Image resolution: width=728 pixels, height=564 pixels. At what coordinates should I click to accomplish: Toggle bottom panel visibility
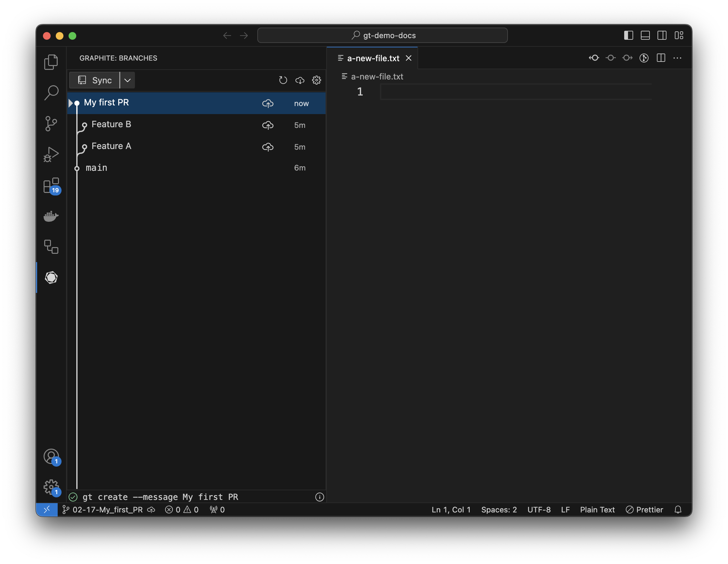(645, 35)
